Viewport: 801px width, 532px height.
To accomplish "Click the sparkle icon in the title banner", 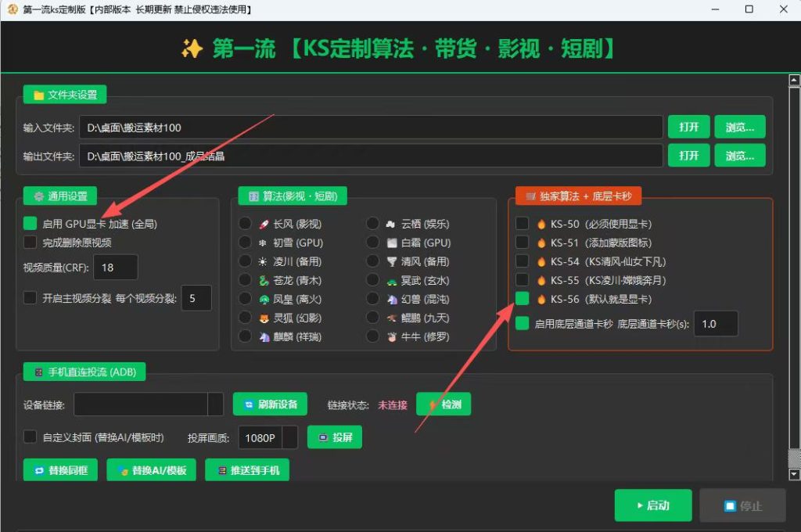I will [x=192, y=49].
